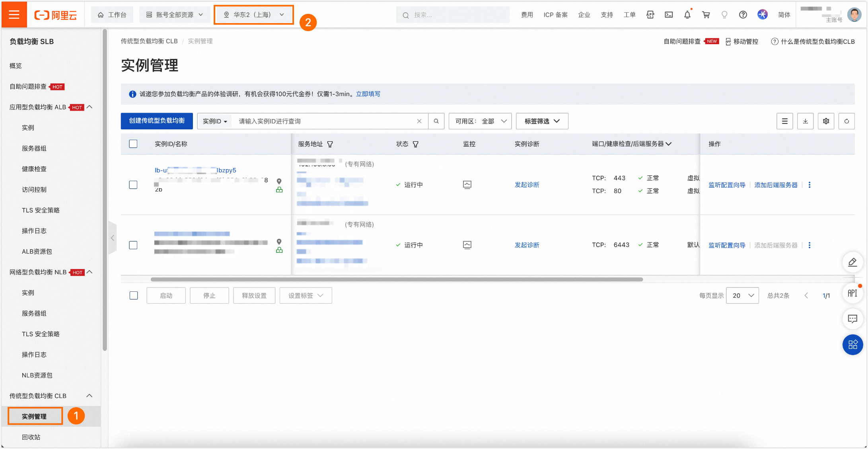Open the shopping cart icon

coord(706,15)
